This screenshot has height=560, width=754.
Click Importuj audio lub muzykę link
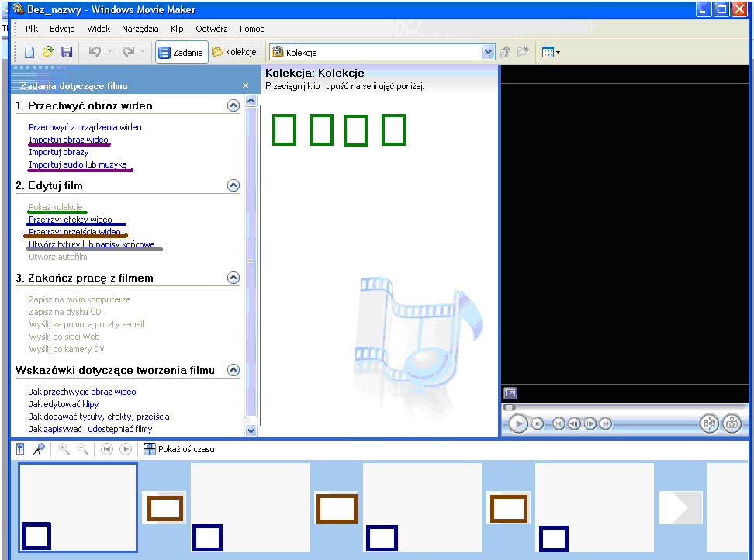[x=78, y=164]
